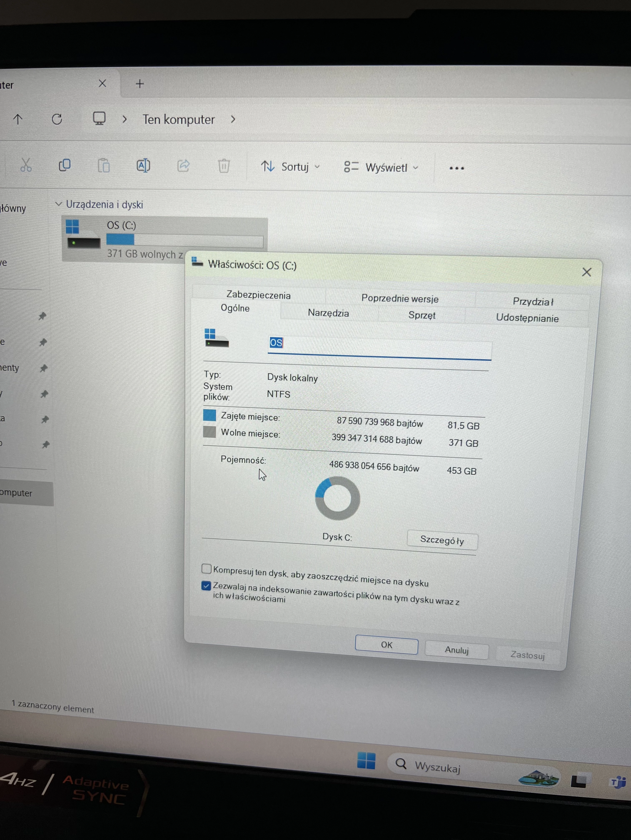Uncheck 'Zezwalaj na indeksowanie' checkbox
Viewport: 631px width, 840px height.
206,586
